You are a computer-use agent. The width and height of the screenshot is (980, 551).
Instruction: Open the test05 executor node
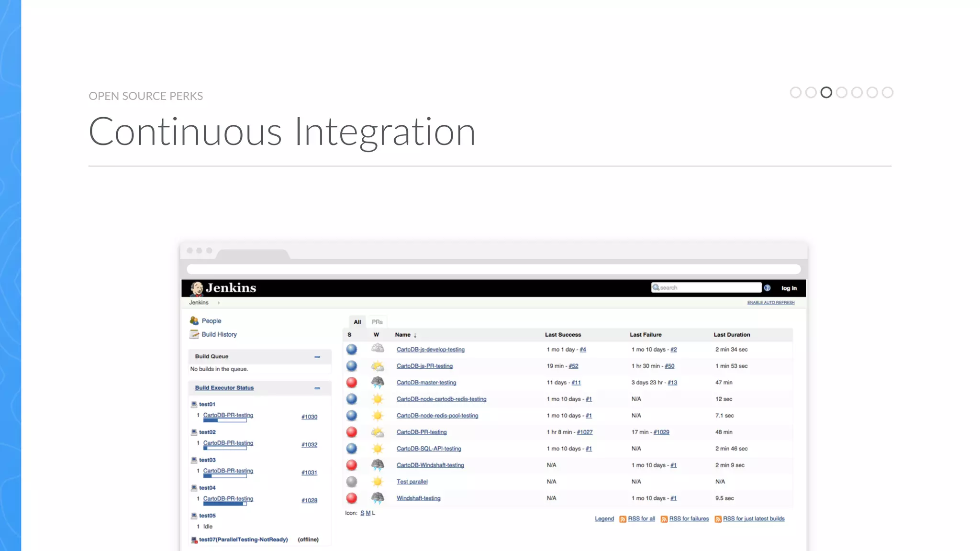pyautogui.click(x=207, y=516)
